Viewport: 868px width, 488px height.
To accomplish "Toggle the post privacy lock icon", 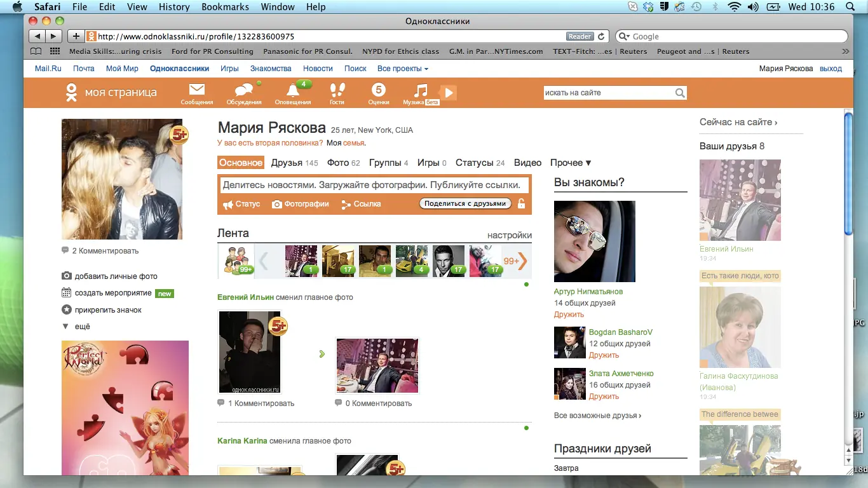I will (522, 204).
